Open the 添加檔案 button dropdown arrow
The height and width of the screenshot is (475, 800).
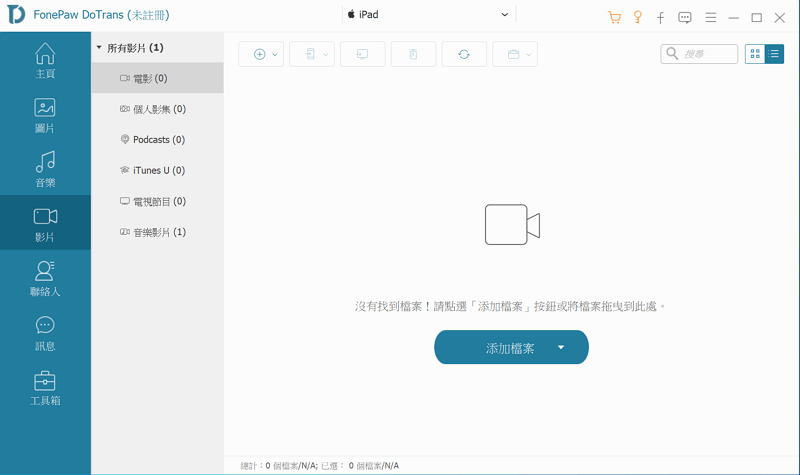[x=561, y=347]
